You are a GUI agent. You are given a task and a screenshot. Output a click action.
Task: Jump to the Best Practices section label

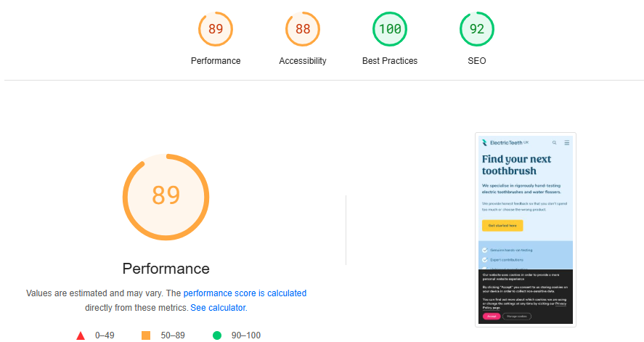pyautogui.click(x=390, y=61)
